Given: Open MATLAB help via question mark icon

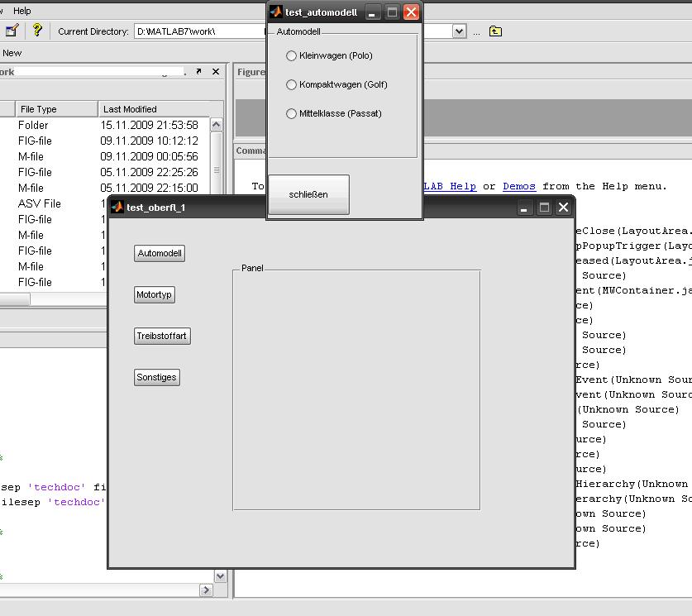Looking at the screenshot, I should 36,31.
